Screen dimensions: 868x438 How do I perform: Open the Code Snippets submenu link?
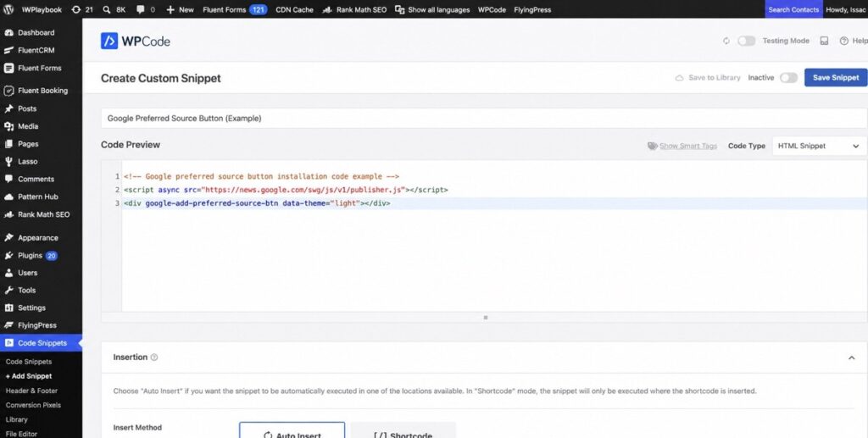point(29,362)
